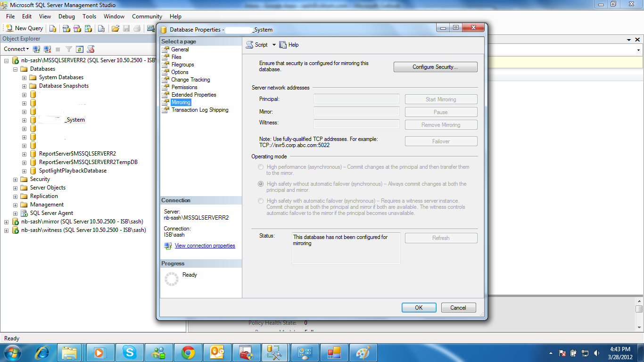Disconnect the current server connection
The width and height of the screenshot is (644, 362).
click(47, 49)
